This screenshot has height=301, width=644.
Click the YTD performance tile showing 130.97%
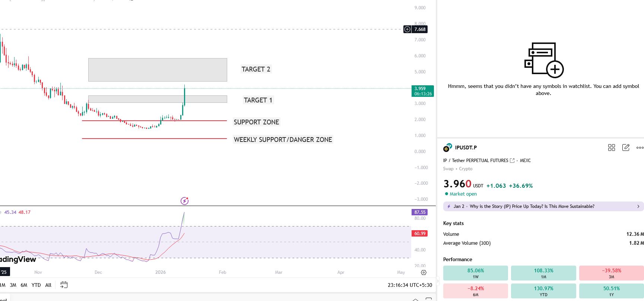pyautogui.click(x=543, y=291)
